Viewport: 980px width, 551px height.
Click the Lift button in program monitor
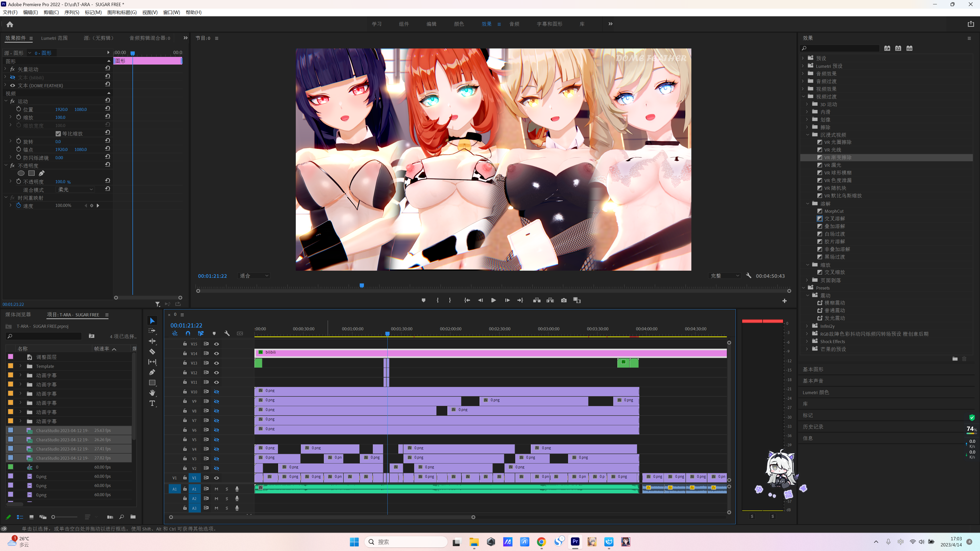tap(537, 300)
